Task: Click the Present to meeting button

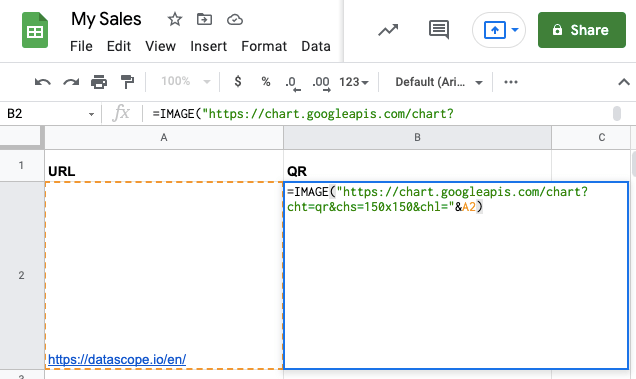Action: pyautogui.click(x=494, y=30)
